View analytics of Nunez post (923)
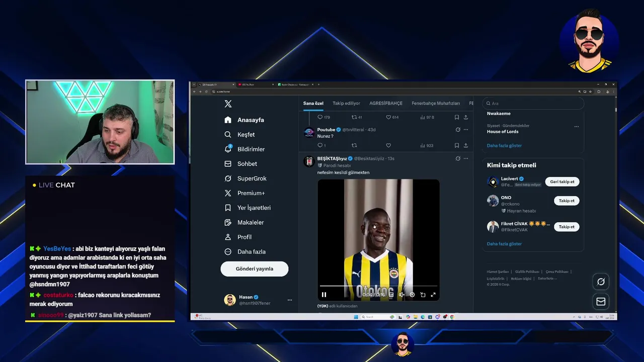This screenshot has width=644, height=362. (x=427, y=145)
